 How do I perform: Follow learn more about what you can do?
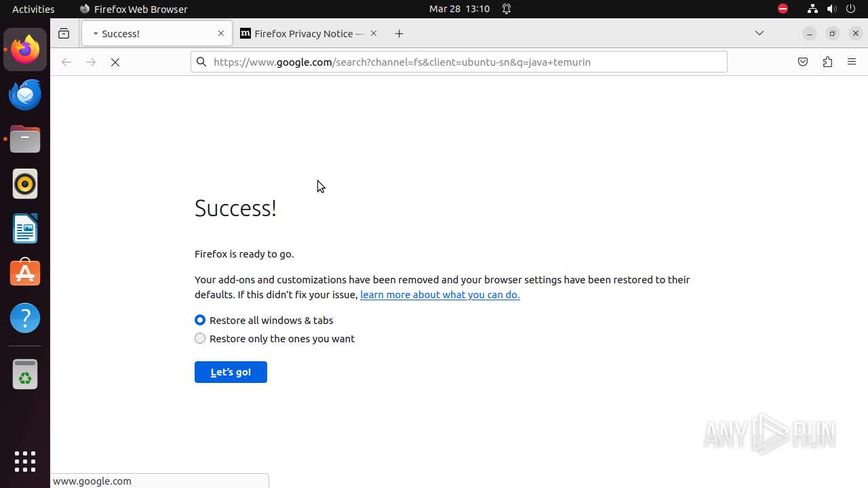pos(440,295)
